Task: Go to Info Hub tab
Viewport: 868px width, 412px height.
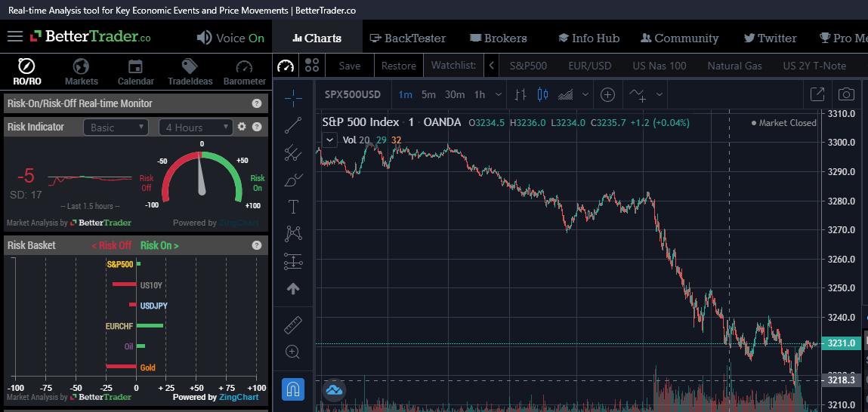Action: 589,38
